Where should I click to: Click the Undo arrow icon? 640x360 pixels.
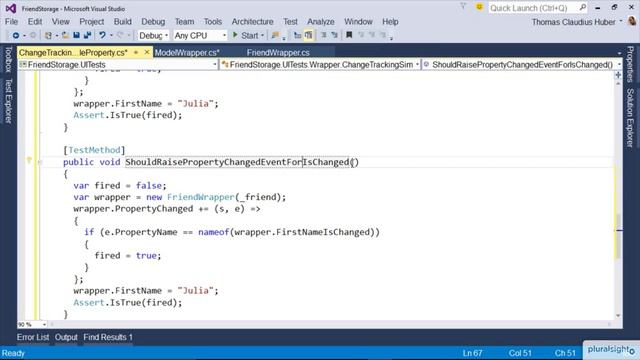click(102, 36)
